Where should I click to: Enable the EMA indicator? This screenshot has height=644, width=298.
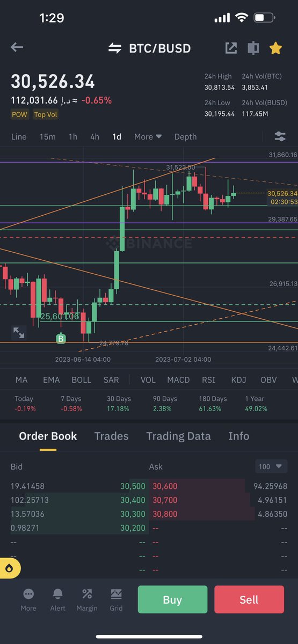(x=52, y=379)
